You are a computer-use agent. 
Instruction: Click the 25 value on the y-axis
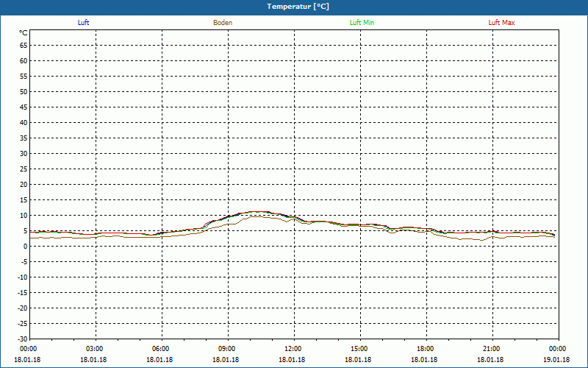pos(24,169)
